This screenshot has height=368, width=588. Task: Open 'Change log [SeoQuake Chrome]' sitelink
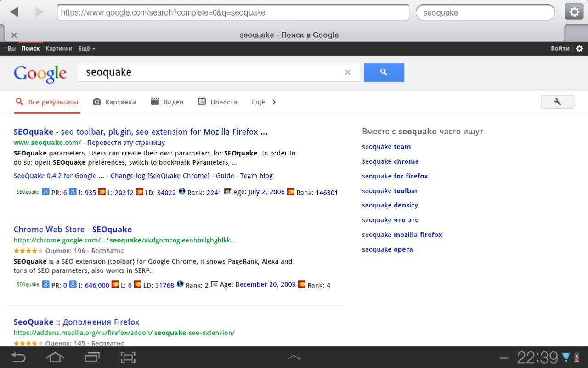click(x=160, y=176)
